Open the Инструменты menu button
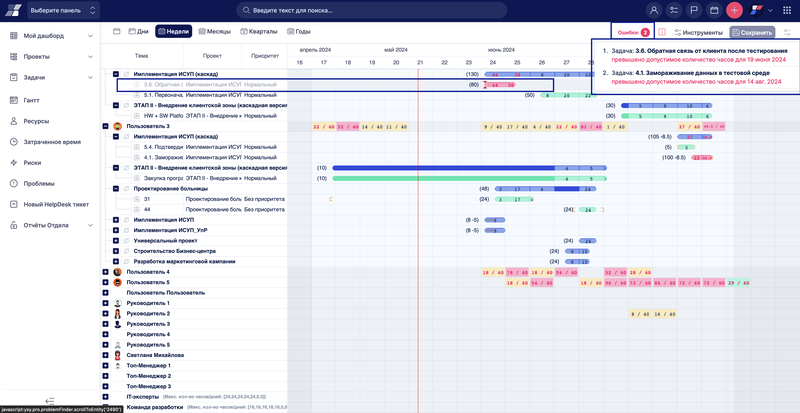The width and height of the screenshot is (800, 413). (698, 32)
